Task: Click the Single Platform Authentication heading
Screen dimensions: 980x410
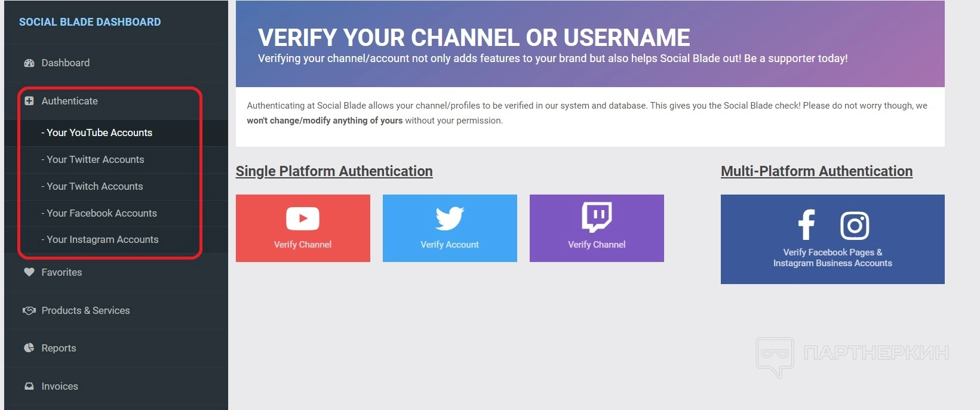Action: 334,171
